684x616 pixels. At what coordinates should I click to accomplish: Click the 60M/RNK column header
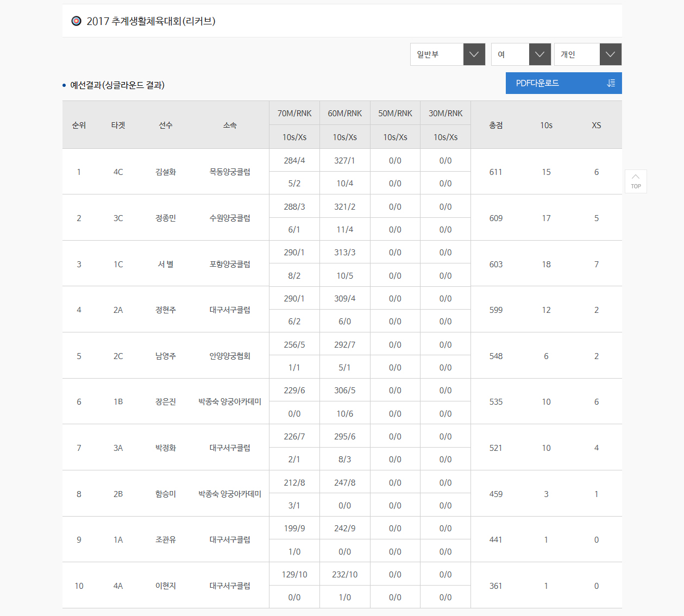(x=345, y=113)
